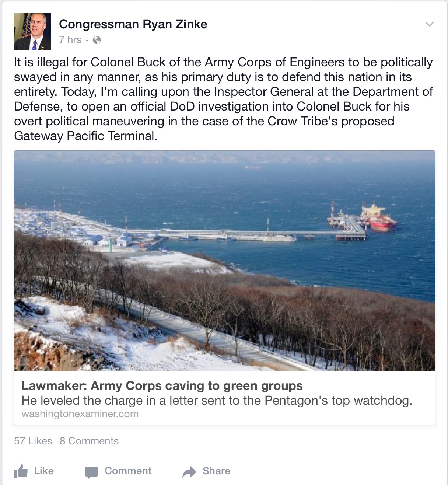This screenshot has width=448, height=485.
Task: Open the Congressman Ryan Zinke page name
Action: [x=133, y=24]
